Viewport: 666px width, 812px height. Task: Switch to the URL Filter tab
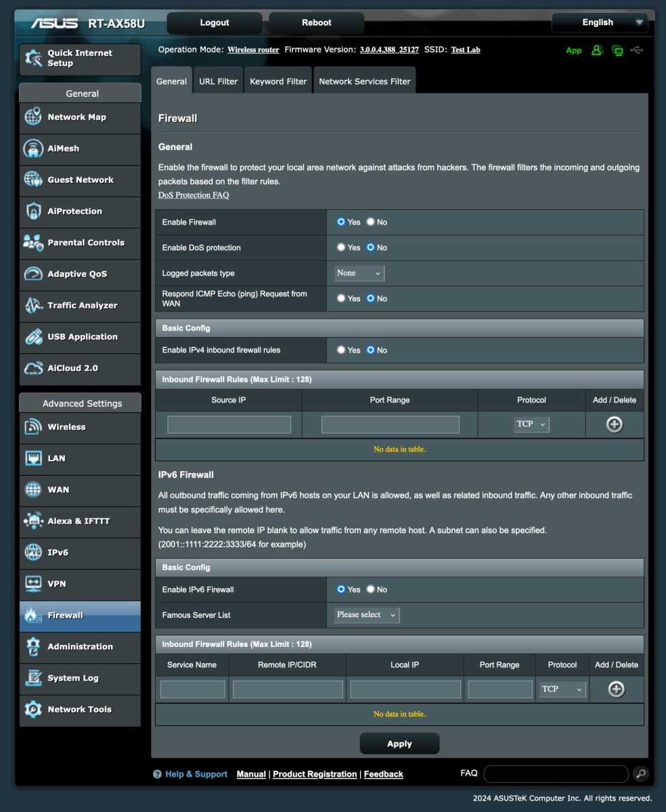(x=218, y=81)
